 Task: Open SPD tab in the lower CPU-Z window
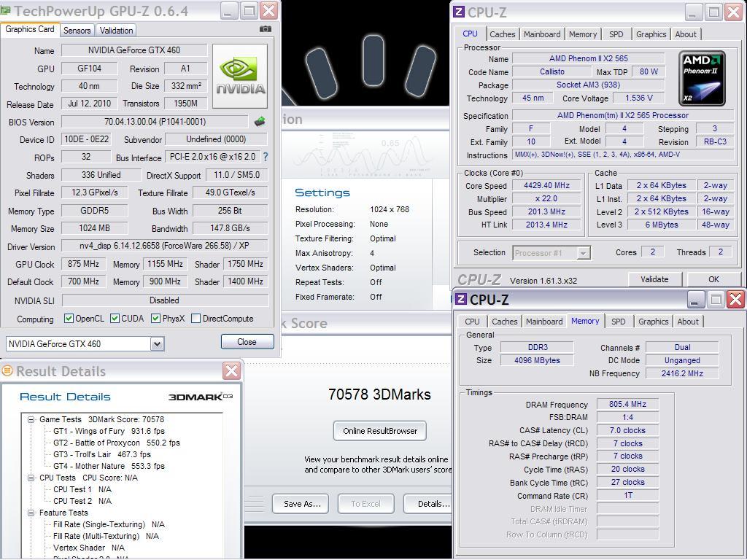[x=619, y=322]
